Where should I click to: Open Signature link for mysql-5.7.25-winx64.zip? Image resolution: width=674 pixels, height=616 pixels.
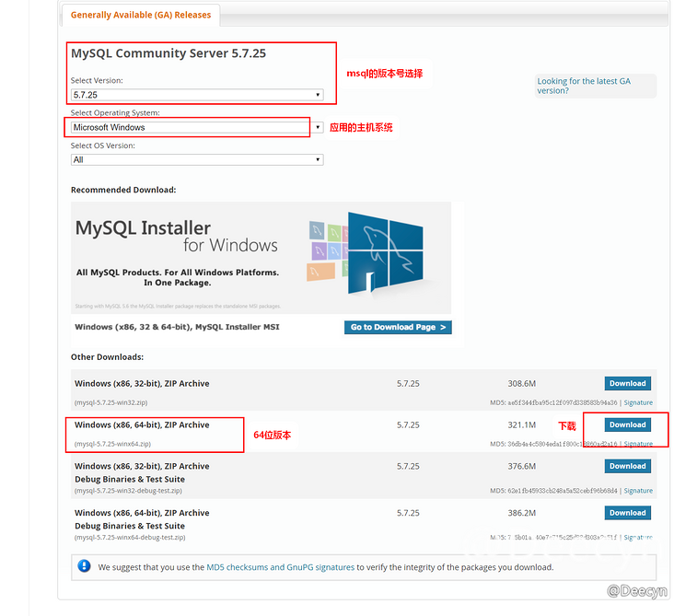tap(638, 444)
